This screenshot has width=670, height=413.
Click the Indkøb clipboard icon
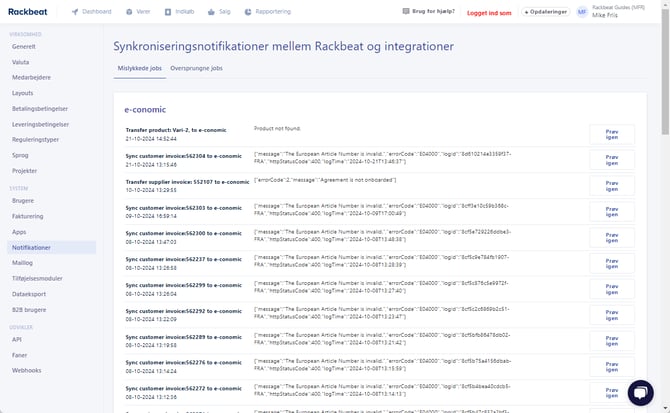(168, 12)
